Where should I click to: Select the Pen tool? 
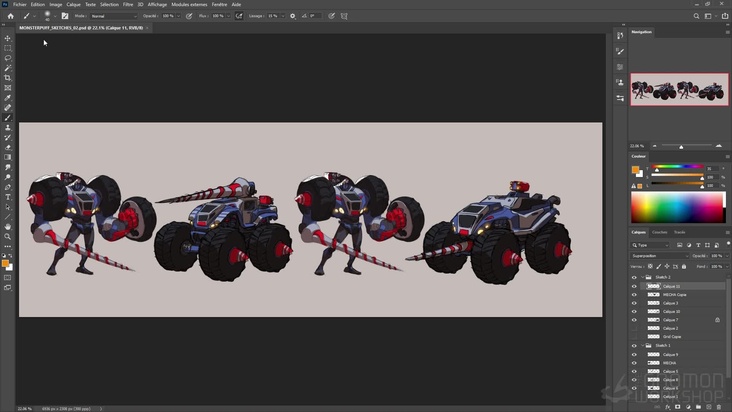tap(7, 187)
